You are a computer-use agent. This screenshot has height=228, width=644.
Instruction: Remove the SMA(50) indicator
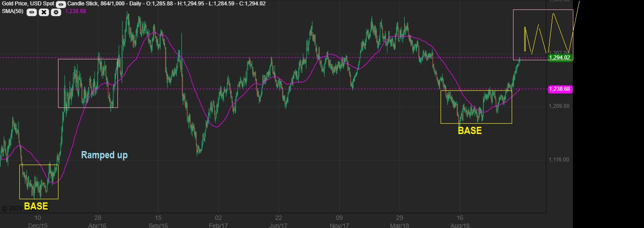44,12
